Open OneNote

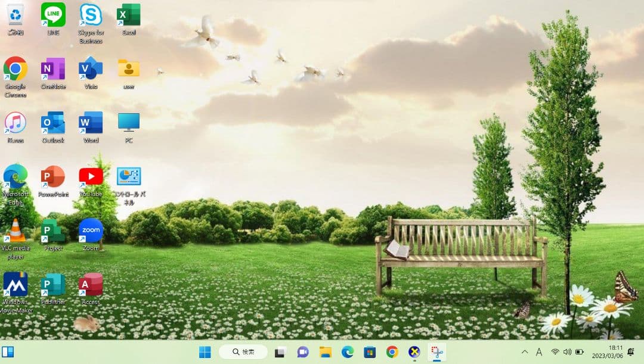coord(52,67)
